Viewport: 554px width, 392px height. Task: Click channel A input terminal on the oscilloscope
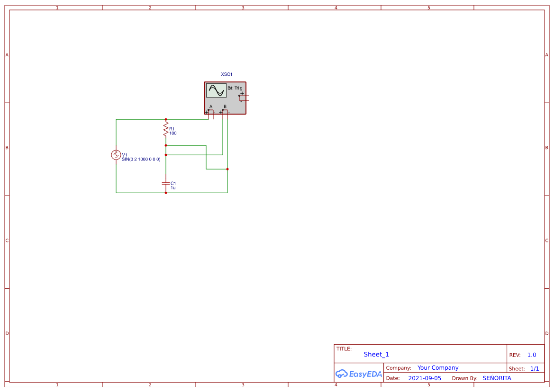209,111
